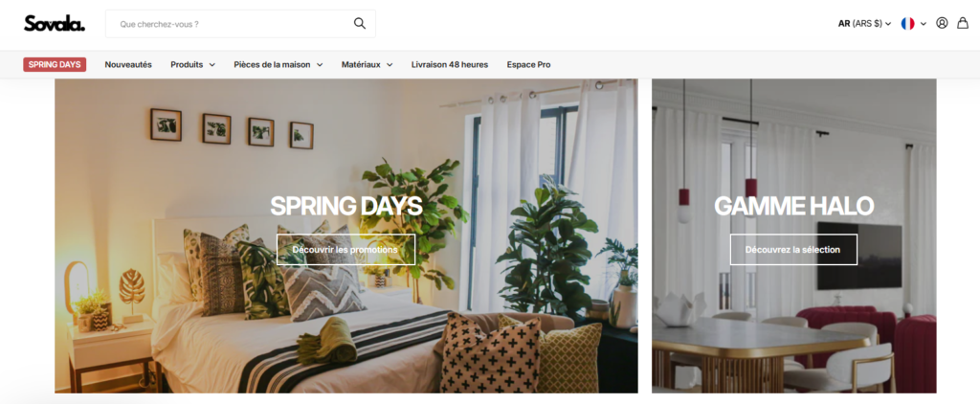This screenshot has width=980, height=404.
Task: Open the Nouveautés menu item
Action: coord(128,64)
